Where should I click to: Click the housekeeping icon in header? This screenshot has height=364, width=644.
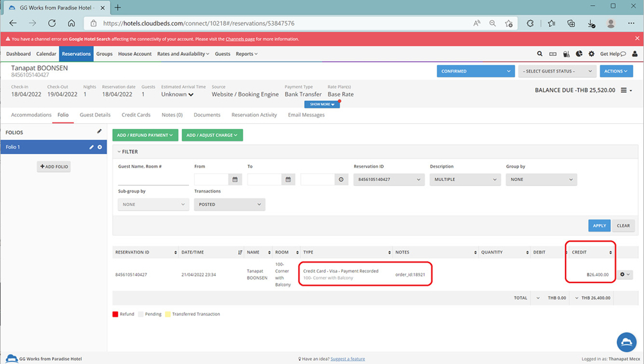(566, 54)
